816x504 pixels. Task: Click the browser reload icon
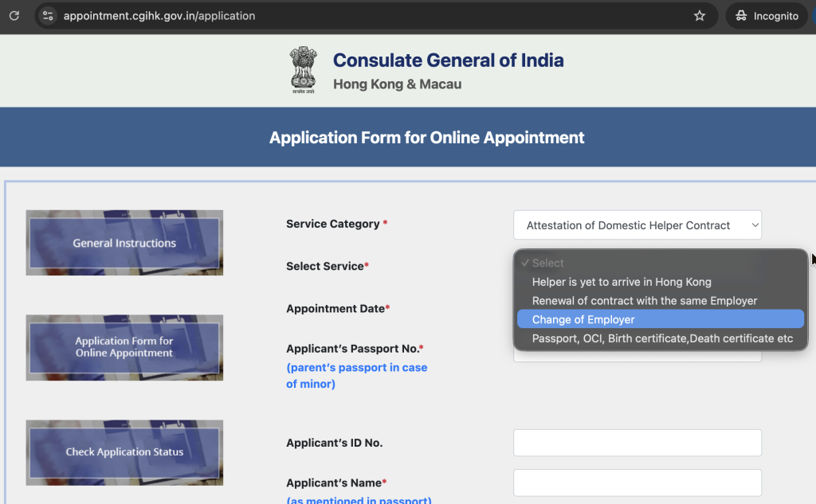click(x=14, y=16)
